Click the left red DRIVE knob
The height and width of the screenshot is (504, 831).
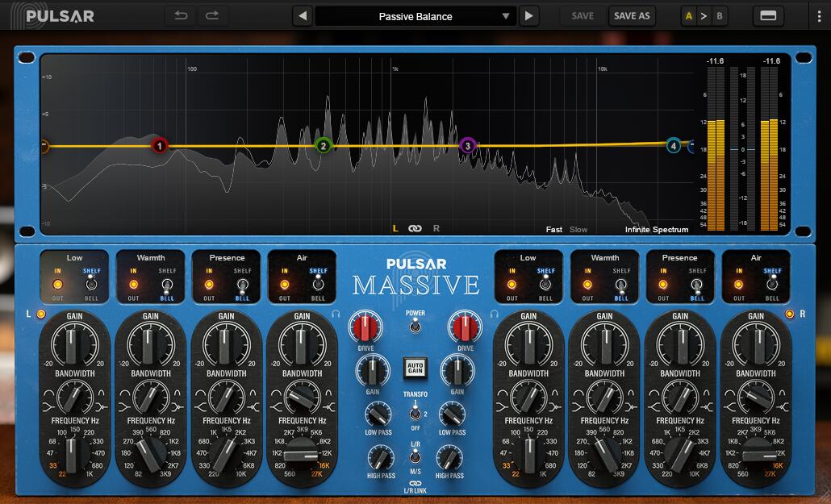pos(365,327)
